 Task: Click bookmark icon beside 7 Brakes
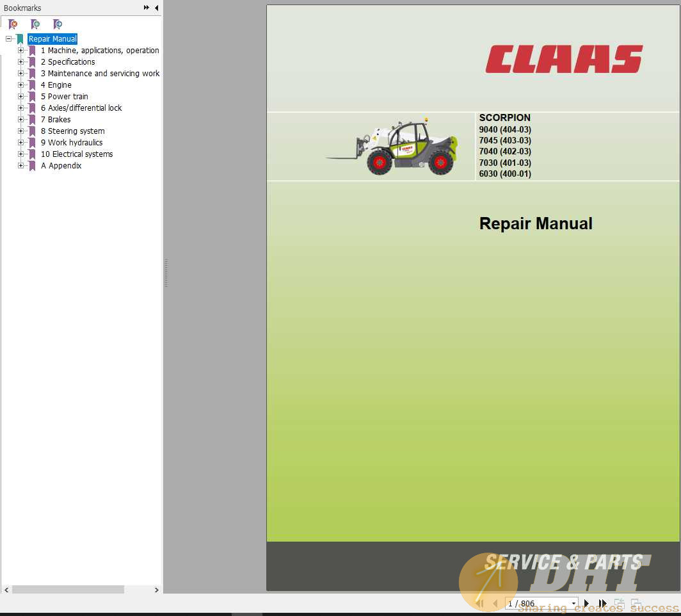(32, 120)
